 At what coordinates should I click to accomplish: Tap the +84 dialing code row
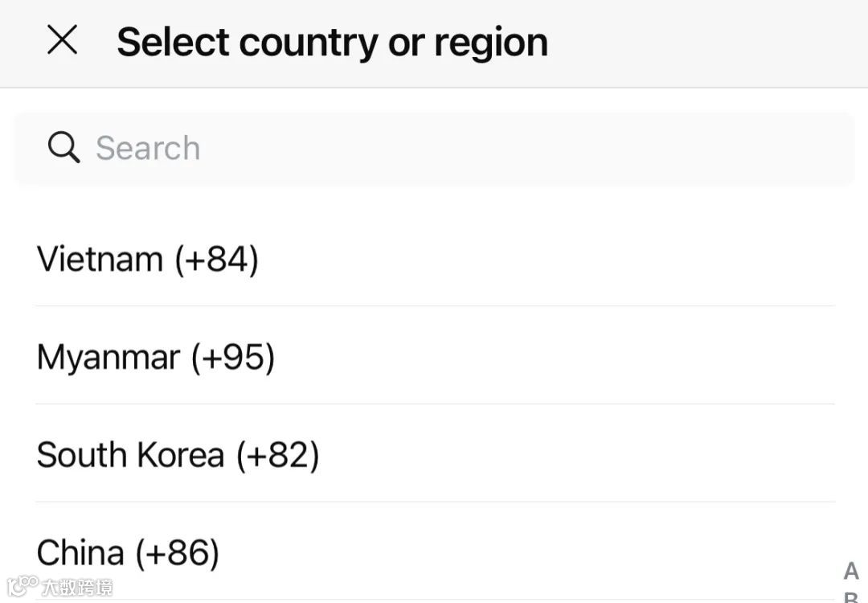tap(215, 260)
